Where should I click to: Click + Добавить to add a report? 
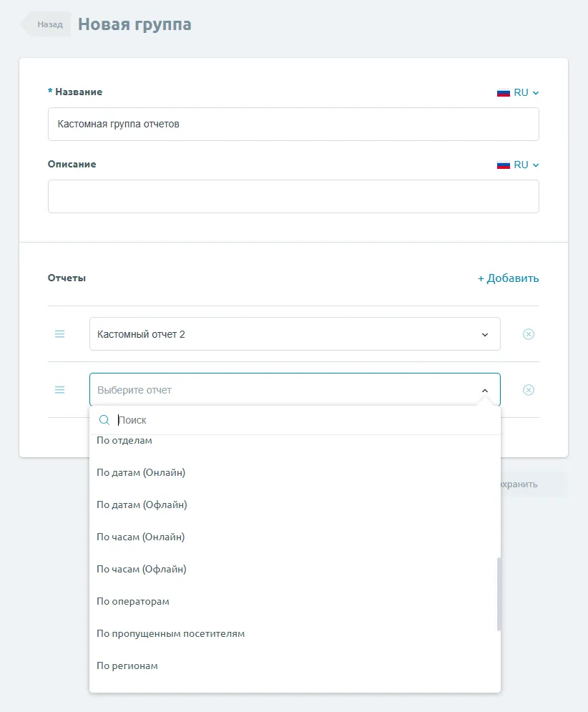pyautogui.click(x=508, y=278)
